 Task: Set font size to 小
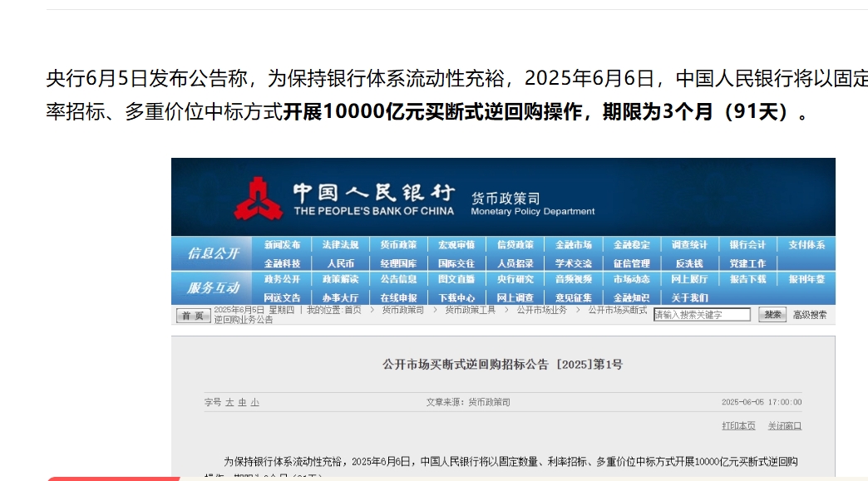[x=254, y=402]
